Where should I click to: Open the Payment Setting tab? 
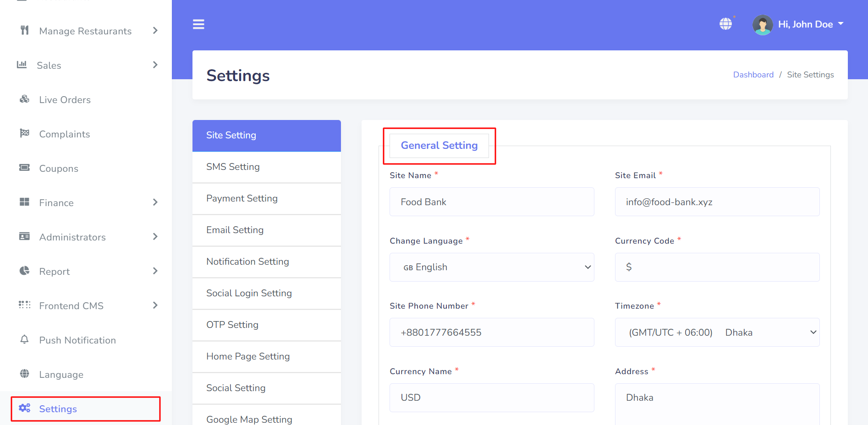click(x=267, y=199)
